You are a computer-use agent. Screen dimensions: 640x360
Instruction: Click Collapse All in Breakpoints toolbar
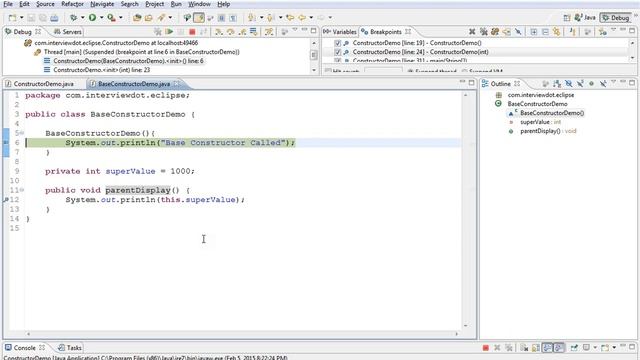(x=545, y=31)
